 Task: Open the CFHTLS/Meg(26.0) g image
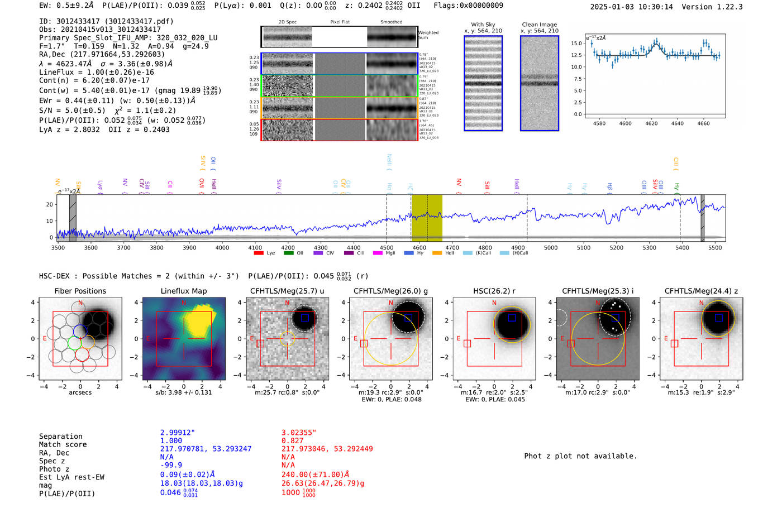pos(391,339)
